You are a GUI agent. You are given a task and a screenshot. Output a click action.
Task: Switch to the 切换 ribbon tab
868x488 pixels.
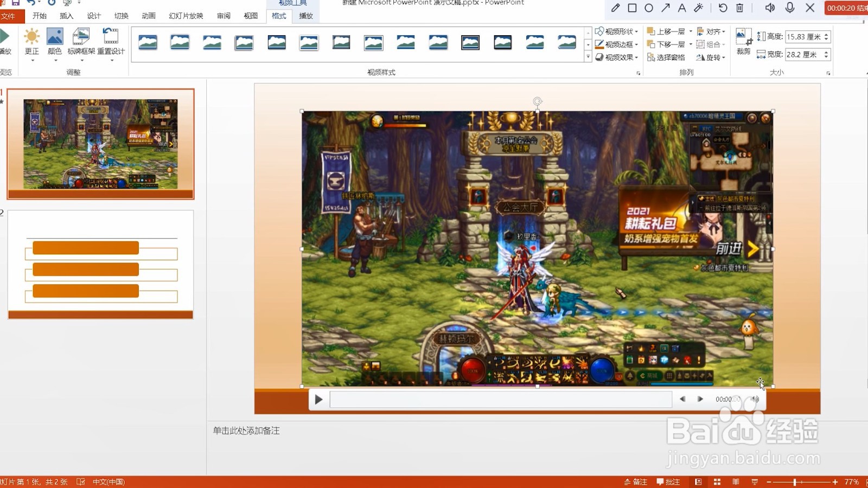[122, 16]
